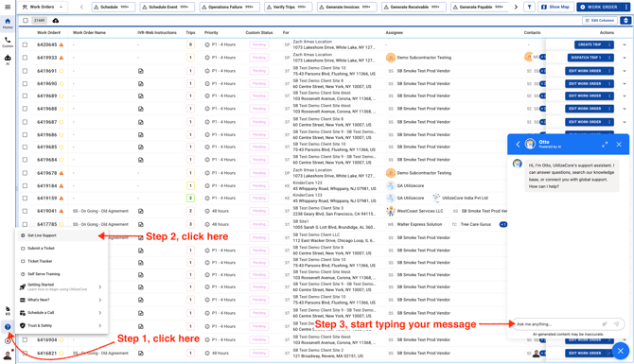Check the box for work order 6419685
The image size is (634, 364).
[25, 147]
